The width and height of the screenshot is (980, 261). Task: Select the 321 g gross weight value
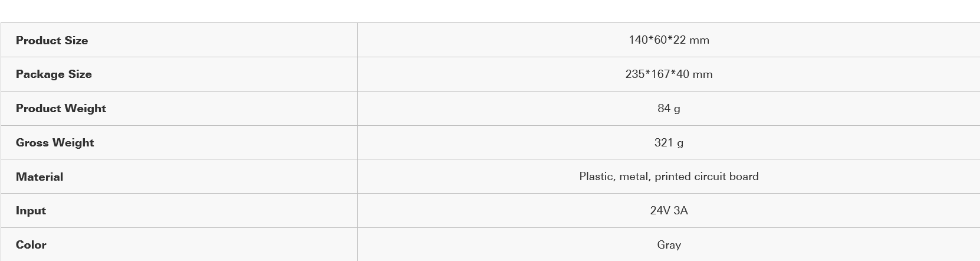tap(669, 143)
